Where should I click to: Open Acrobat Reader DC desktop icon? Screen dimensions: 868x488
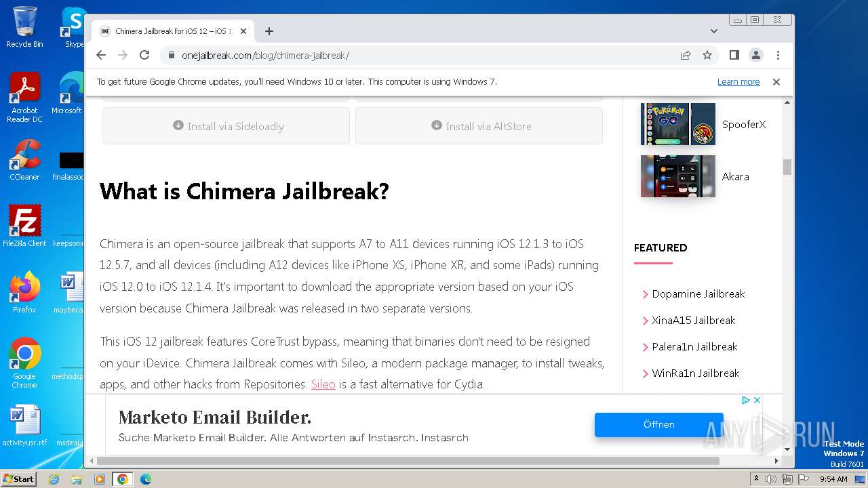(x=24, y=98)
